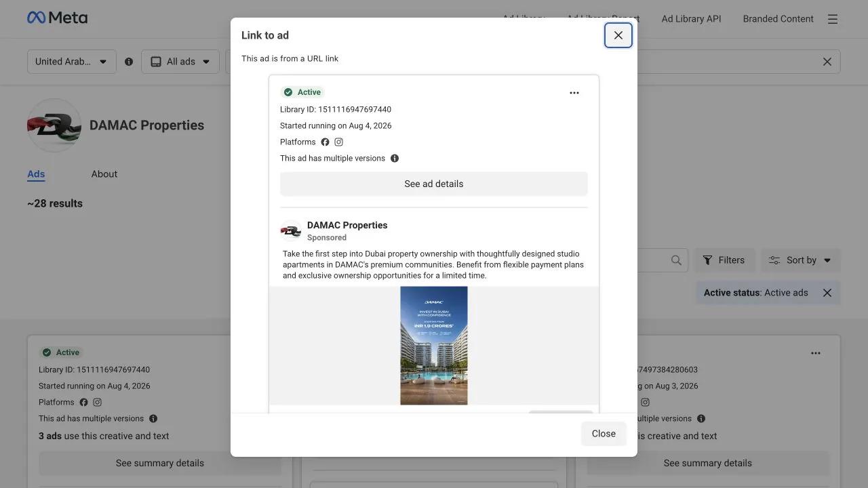Click the Meta logo
868x488 pixels.
pos(57,18)
